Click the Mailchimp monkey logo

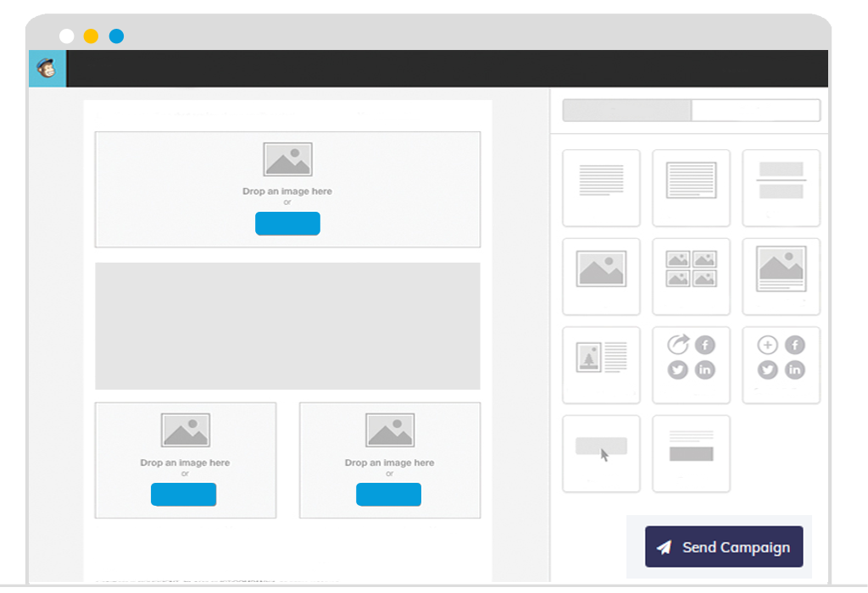click(47, 69)
